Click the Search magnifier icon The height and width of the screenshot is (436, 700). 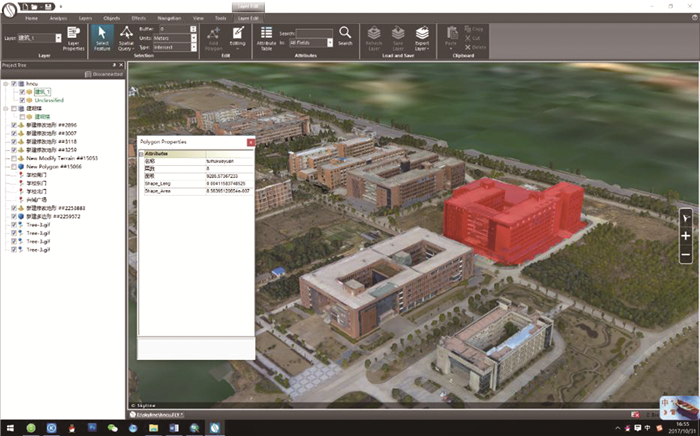[345, 37]
